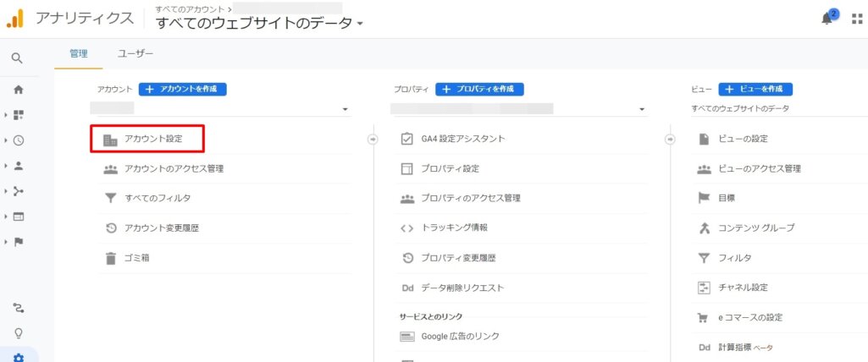Expand the Audience section arrow in sidebar
Image resolution: width=868 pixels, height=362 pixels.
[x=6, y=165]
